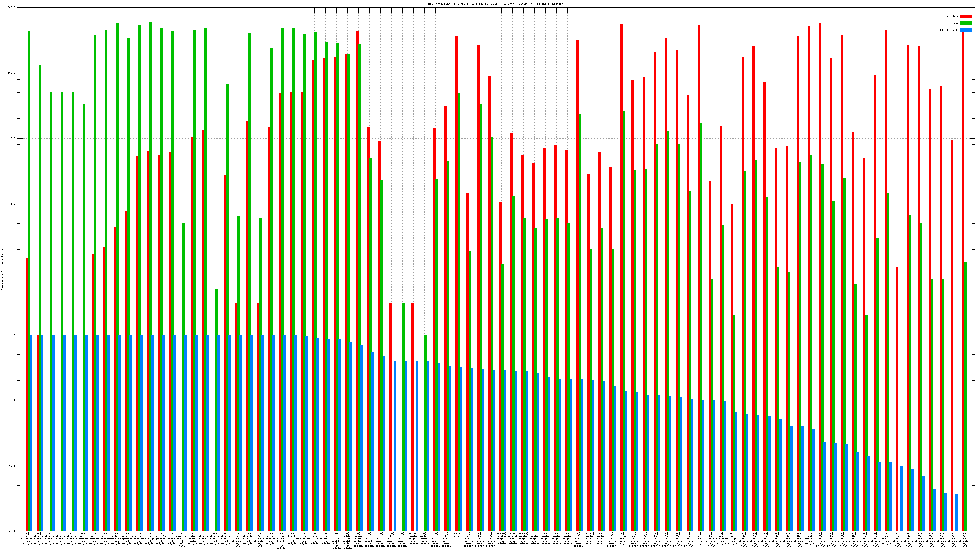Click the red Not Spam legend swatch

966,16
